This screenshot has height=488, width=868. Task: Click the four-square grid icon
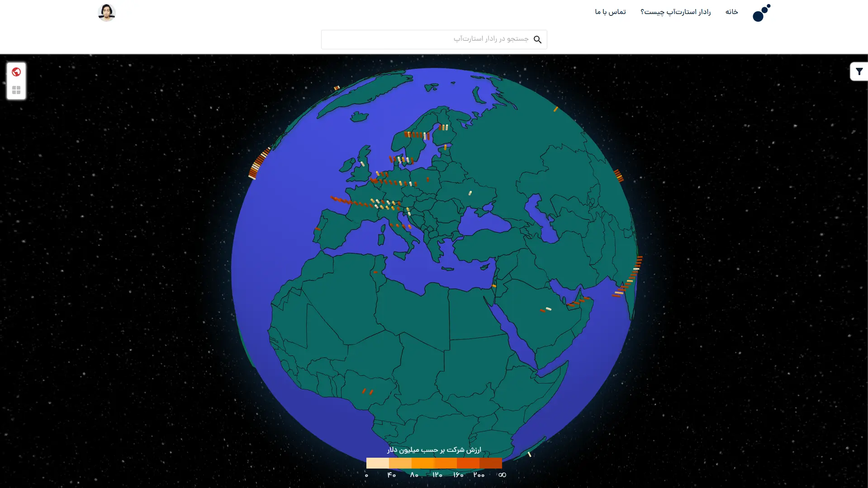click(x=16, y=90)
